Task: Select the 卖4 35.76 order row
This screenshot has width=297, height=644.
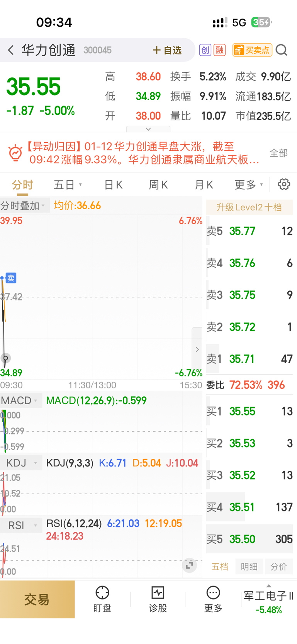Action: click(x=249, y=263)
